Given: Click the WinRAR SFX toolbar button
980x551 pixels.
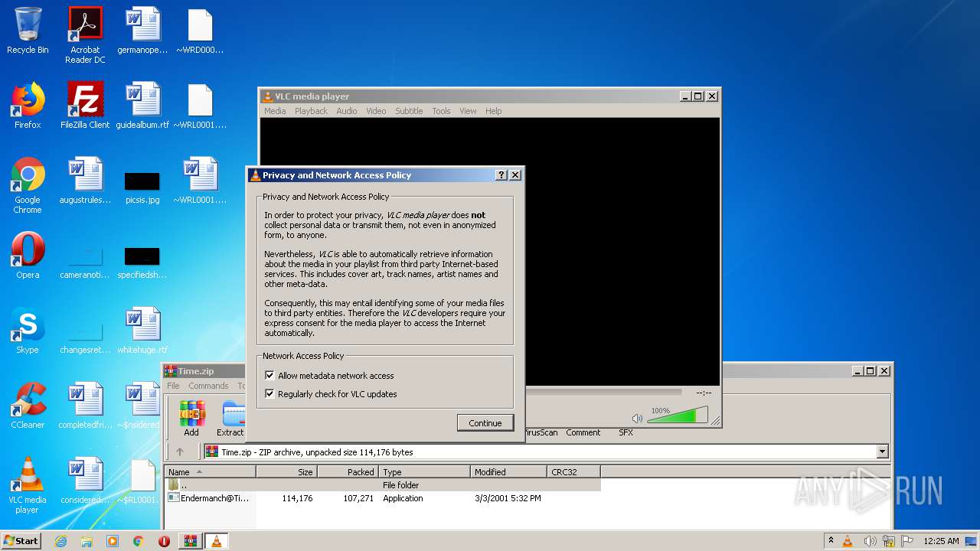Looking at the screenshot, I should click(x=626, y=432).
